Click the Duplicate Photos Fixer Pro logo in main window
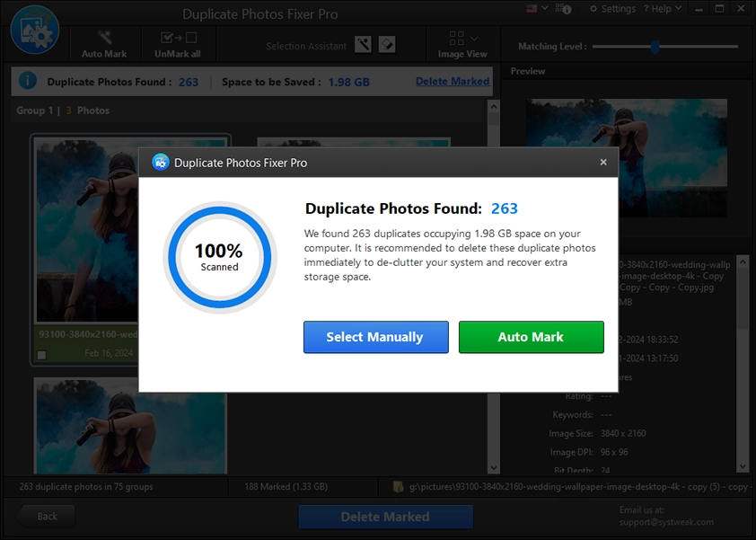 [x=35, y=30]
